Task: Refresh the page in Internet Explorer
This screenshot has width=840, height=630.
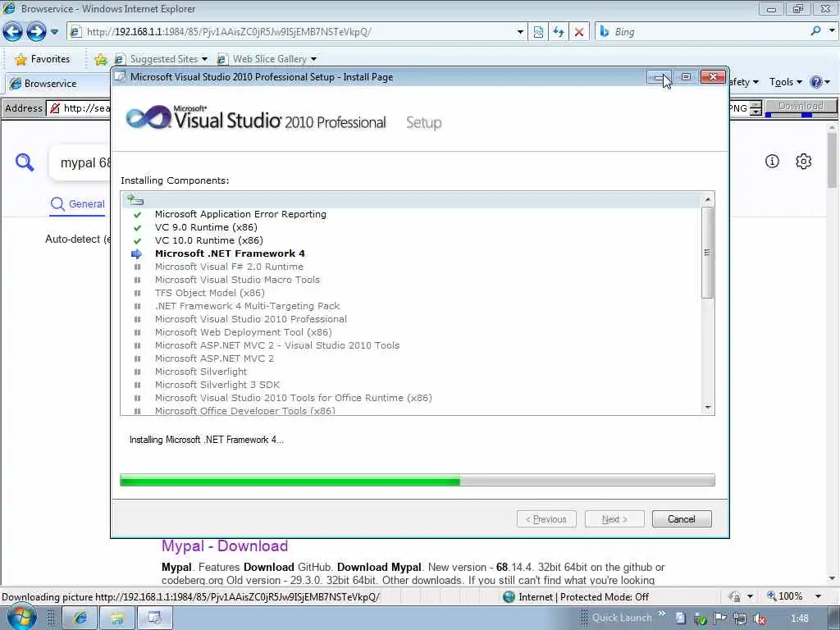Action: tap(559, 32)
